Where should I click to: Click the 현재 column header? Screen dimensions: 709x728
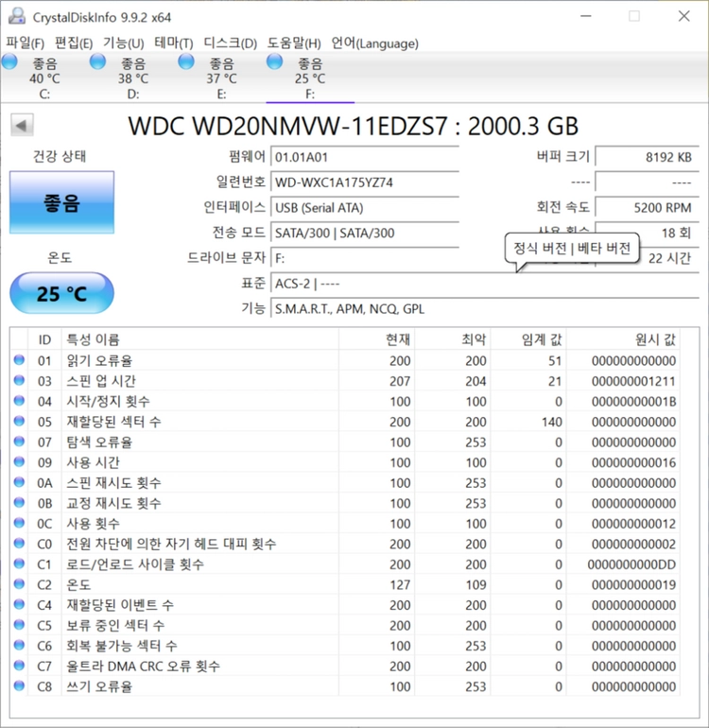[376, 339]
